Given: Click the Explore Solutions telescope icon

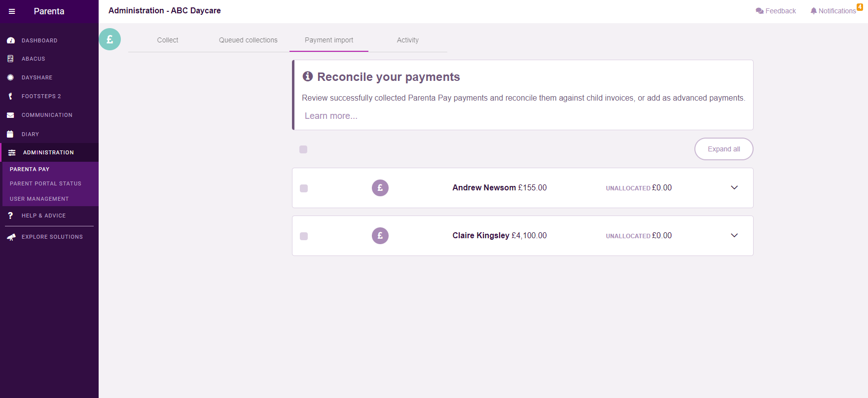Looking at the screenshot, I should [x=11, y=237].
